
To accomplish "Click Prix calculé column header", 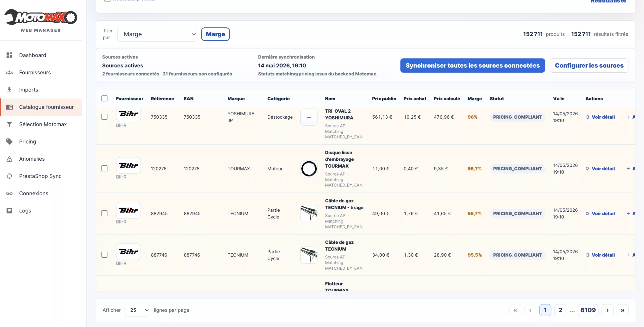I will click(447, 99).
